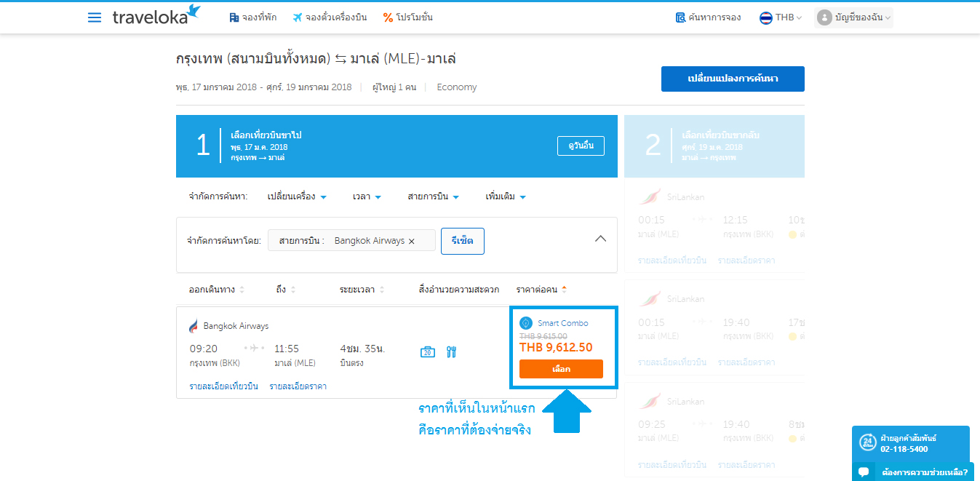Collapse the active filters panel chevron

[x=600, y=239]
